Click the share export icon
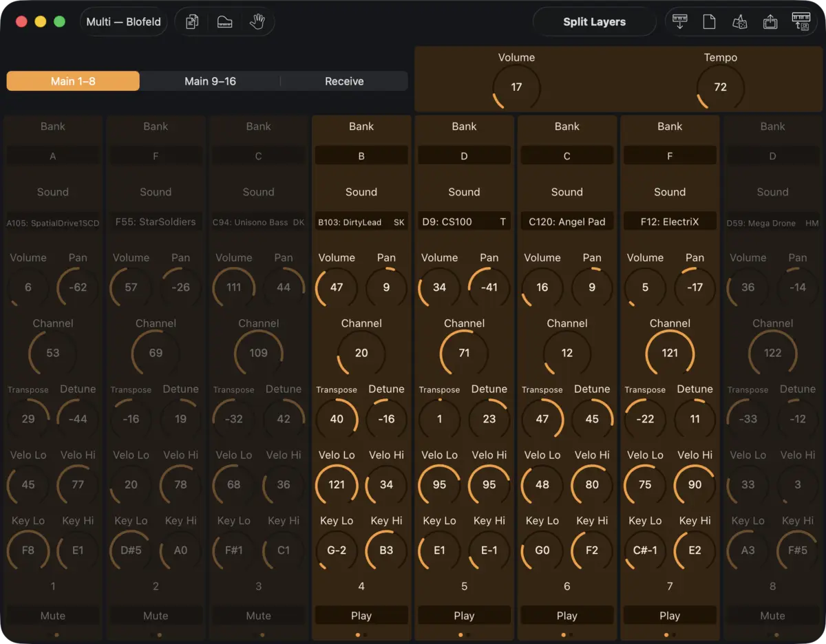 [770, 22]
